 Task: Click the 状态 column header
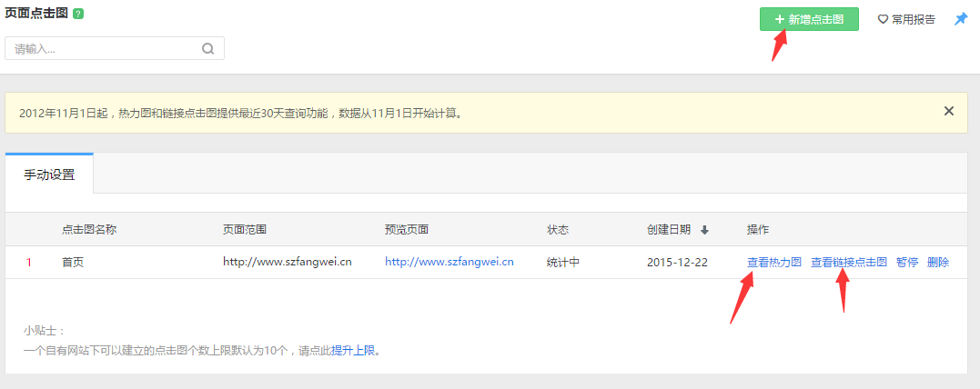pos(557,230)
